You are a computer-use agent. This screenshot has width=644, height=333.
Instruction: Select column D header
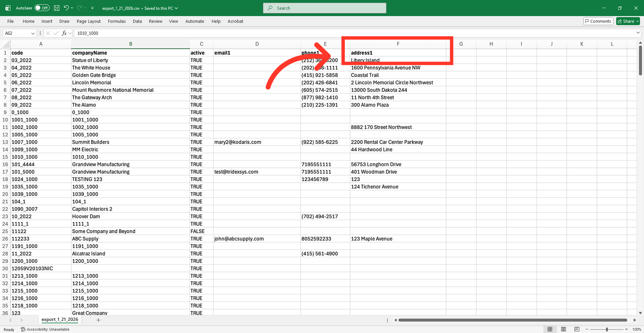(x=257, y=44)
